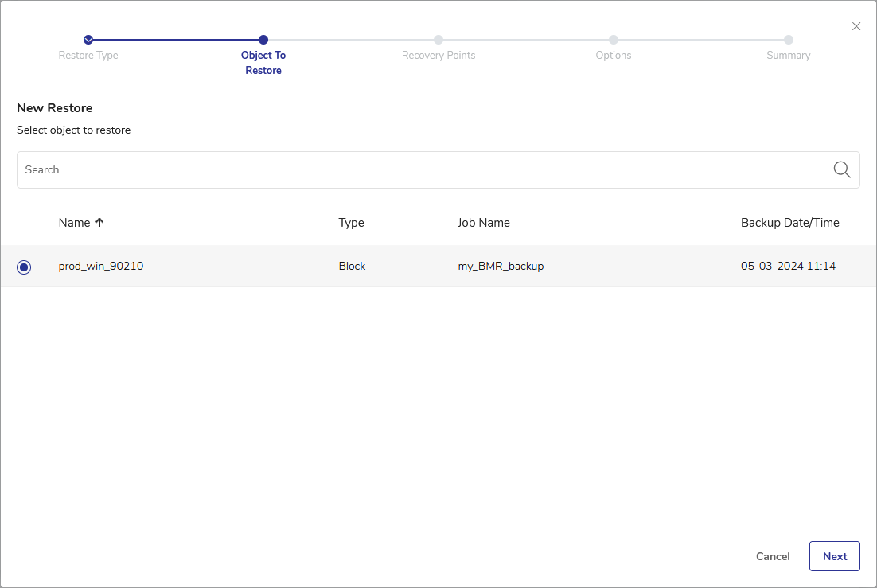Proceed with the Next button
The image size is (877, 588).
pyautogui.click(x=834, y=556)
